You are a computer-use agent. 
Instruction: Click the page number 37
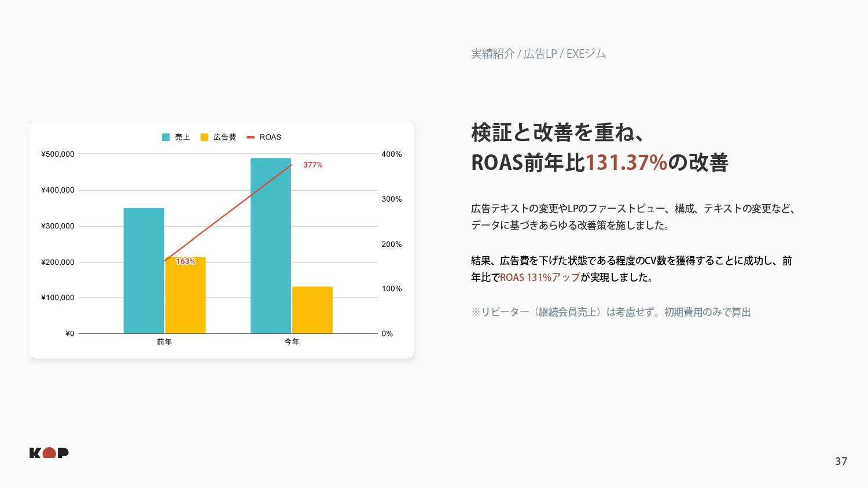click(841, 461)
